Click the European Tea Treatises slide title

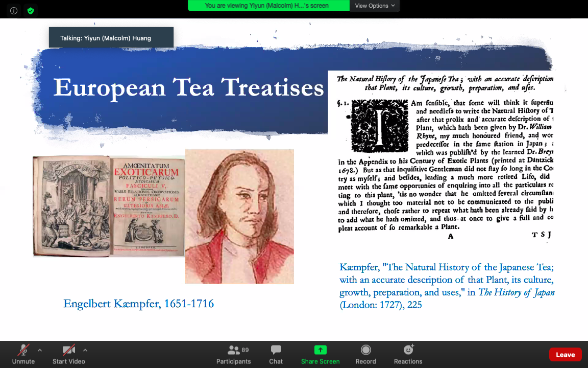[x=188, y=87]
